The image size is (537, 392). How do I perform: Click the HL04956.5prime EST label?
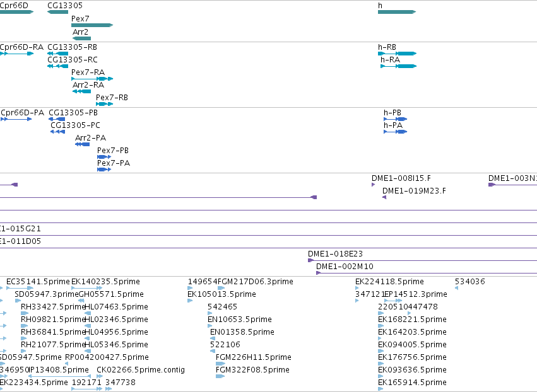click(117, 333)
